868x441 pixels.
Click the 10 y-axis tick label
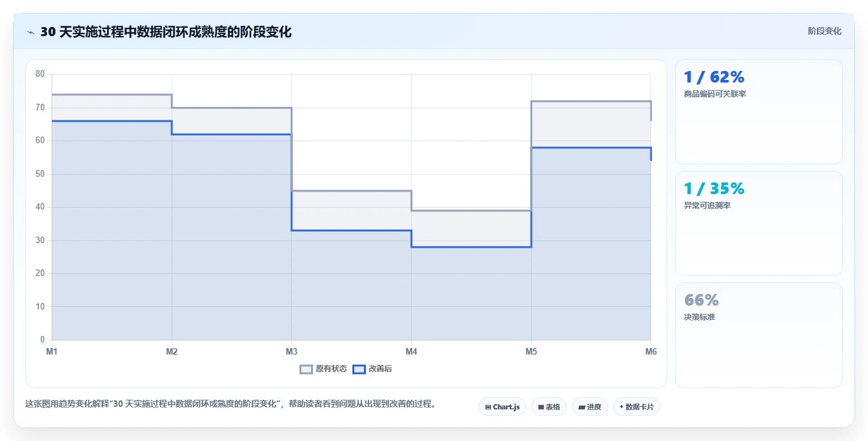(40, 307)
